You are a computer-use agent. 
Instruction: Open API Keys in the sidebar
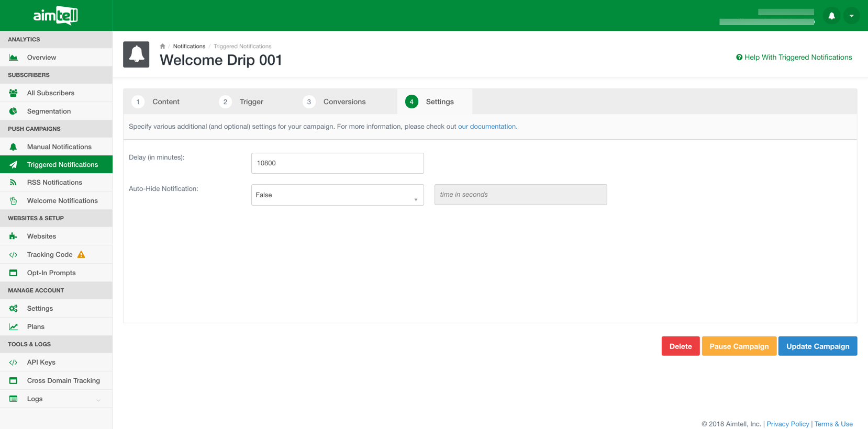56,363
